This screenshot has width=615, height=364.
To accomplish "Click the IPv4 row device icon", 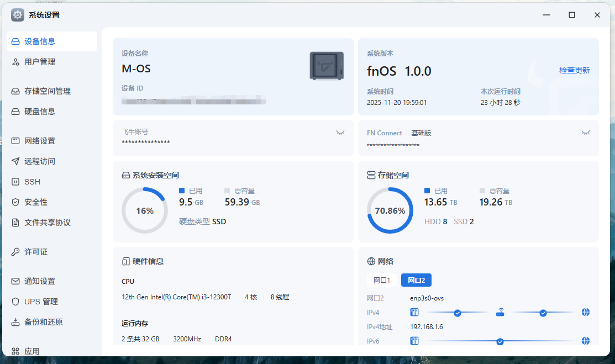I will [x=414, y=312].
